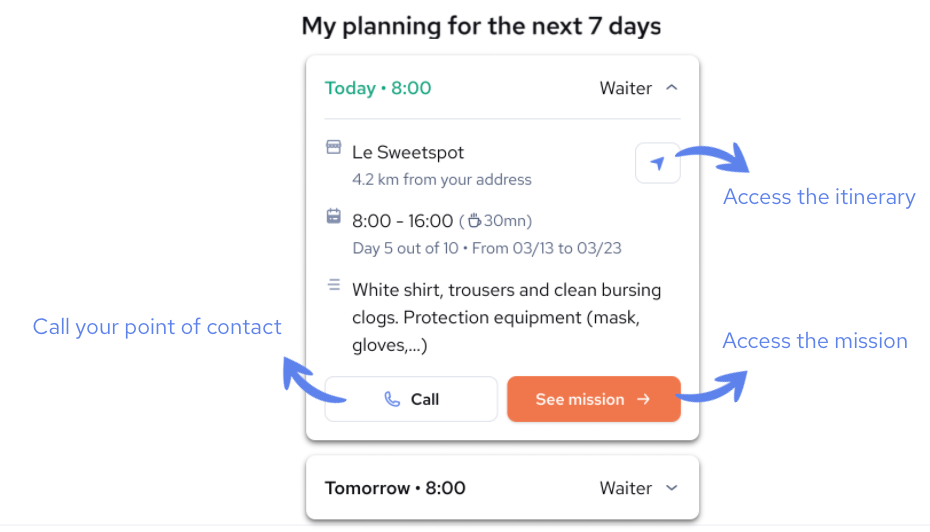Collapse the Today card with the chevron
The width and height of the screenshot is (930, 532).
pos(672,88)
